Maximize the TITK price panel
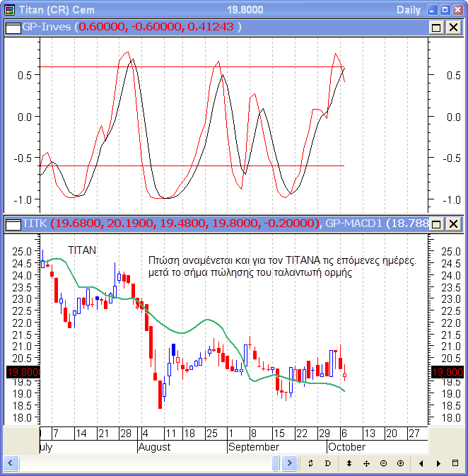This screenshot has width=468, height=476. tap(436, 224)
